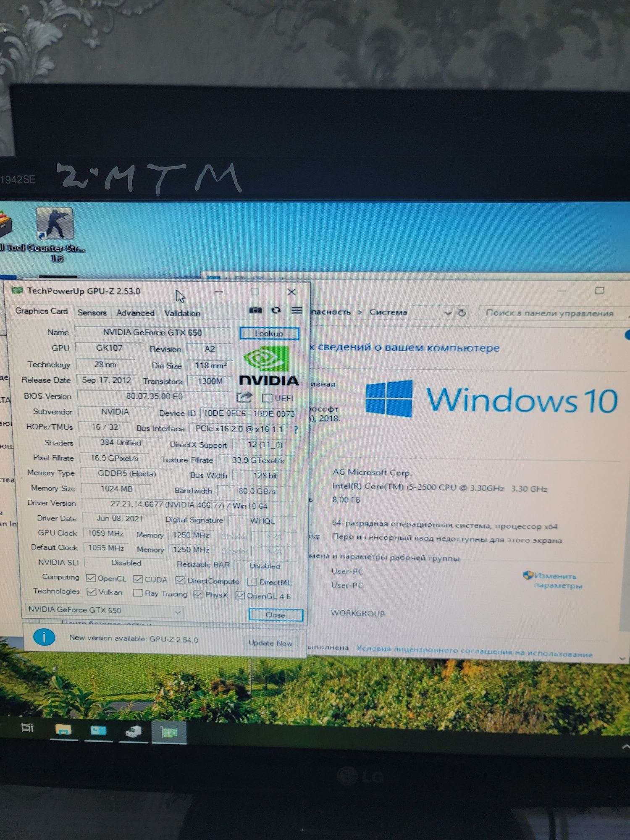630x840 pixels.
Task: Click the Digital Signature value WHQL
Action: click(x=262, y=521)
